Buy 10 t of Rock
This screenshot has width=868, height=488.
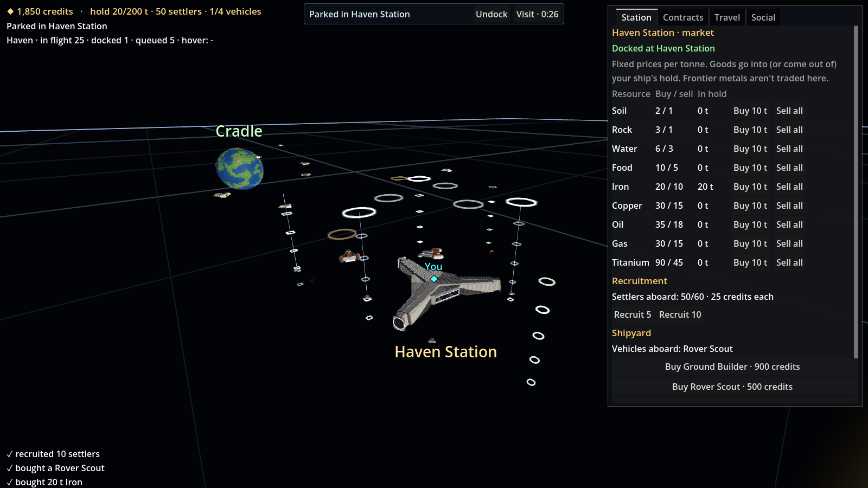point(750,130)
